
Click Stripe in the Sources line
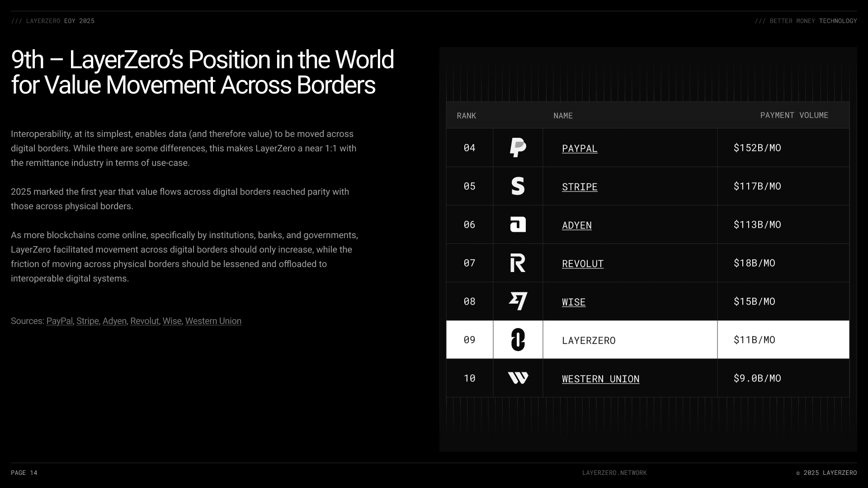tap(87, 321)
